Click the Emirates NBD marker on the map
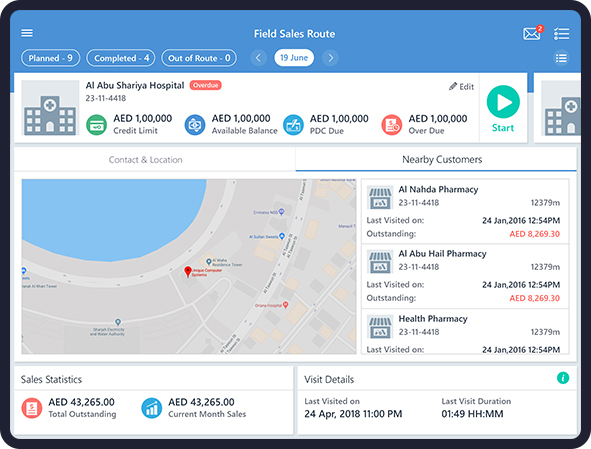Screen dimensions: 591x449 tap(281, 212)
